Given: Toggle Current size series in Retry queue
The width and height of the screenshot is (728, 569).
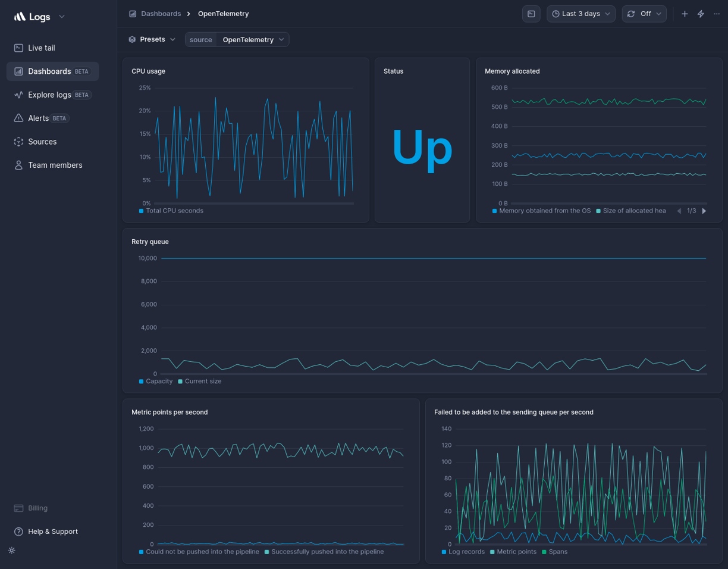Looking at the screenshot, I should (200, 381).
